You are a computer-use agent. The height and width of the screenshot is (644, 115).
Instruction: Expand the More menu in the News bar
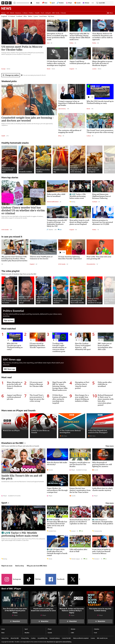coord(110,13)
